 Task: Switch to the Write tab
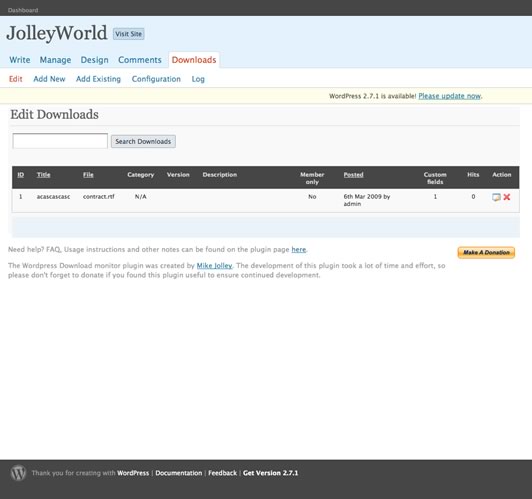[x=20, y=60]
